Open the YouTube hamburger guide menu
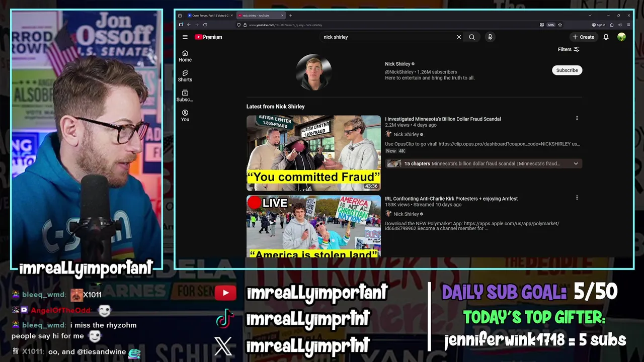This screenshot has width=644, height=362. [185, 37]
